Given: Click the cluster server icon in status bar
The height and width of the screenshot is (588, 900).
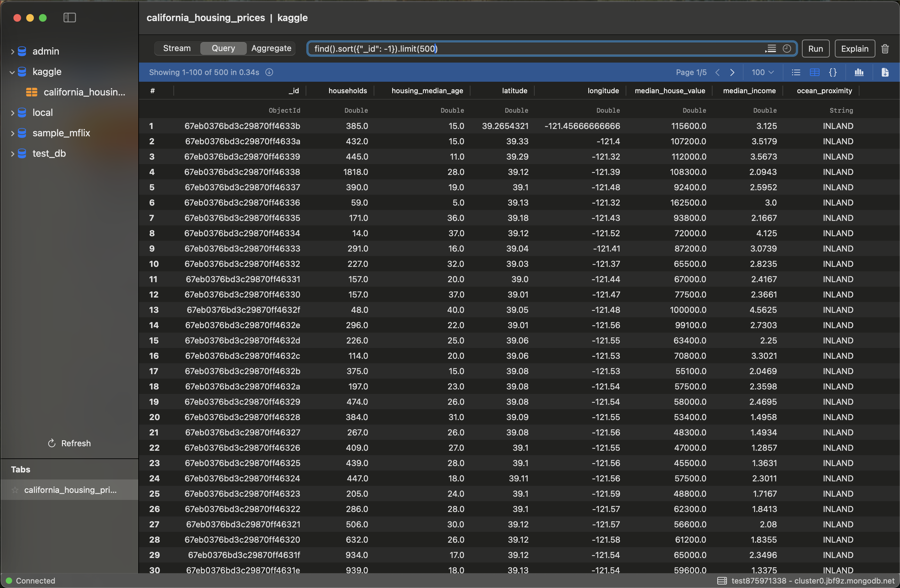Looking at the screenshot, I should pos(722,581).
